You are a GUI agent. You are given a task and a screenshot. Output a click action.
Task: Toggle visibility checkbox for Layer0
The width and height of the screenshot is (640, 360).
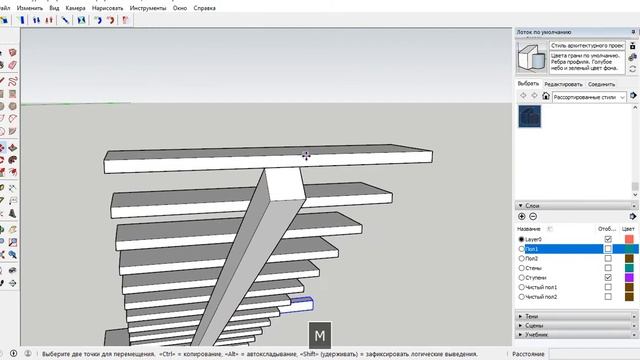pyautogui.click(x=608, y=239)
